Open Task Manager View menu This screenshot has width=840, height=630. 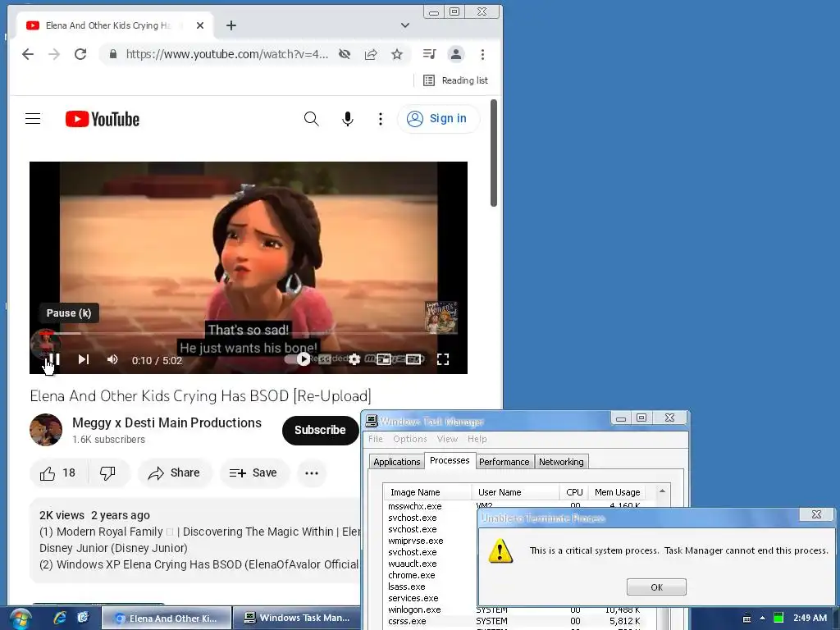tap(447, 439)
